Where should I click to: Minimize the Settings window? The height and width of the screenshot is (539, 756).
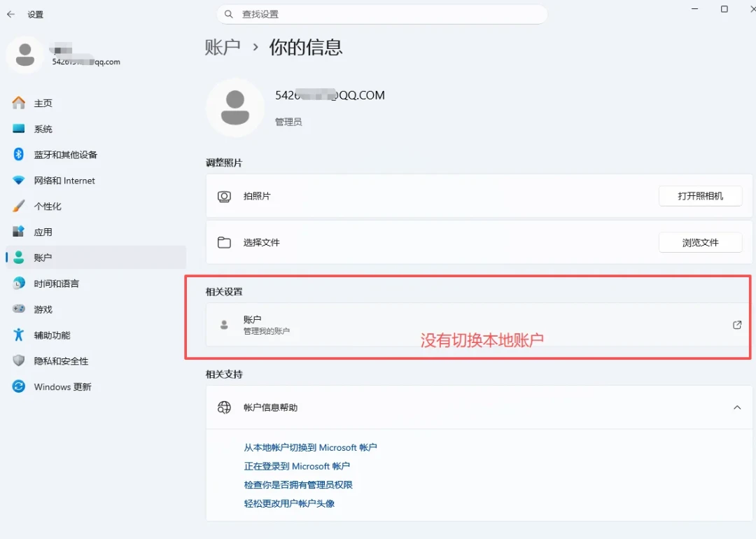[695, 9]
